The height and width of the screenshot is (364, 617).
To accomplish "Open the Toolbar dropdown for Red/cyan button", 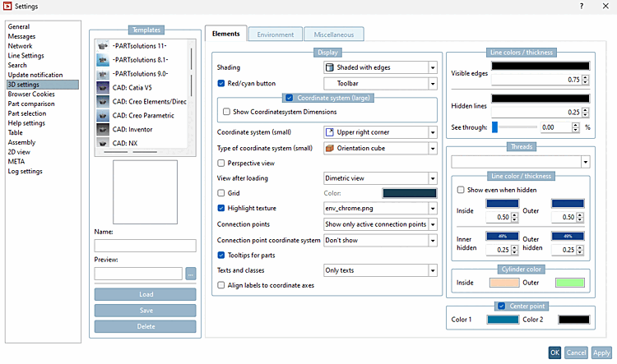I will coord(380,83).
